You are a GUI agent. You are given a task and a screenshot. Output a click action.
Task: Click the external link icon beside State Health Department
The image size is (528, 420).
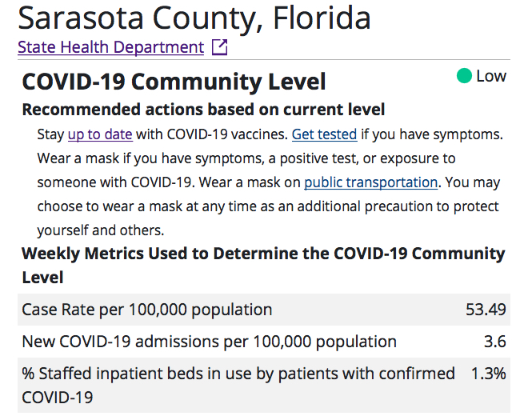[220, 47]
